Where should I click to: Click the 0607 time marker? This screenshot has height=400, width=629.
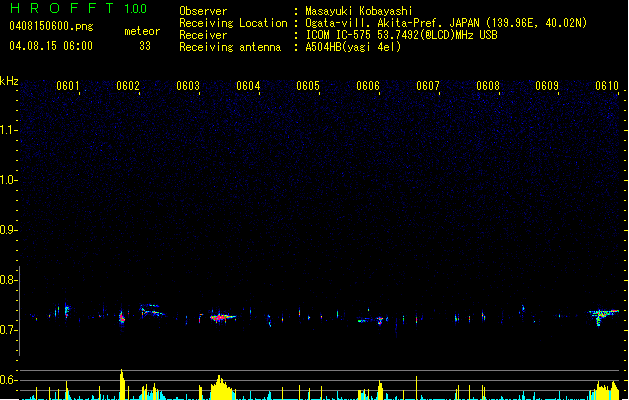[428, 86]
